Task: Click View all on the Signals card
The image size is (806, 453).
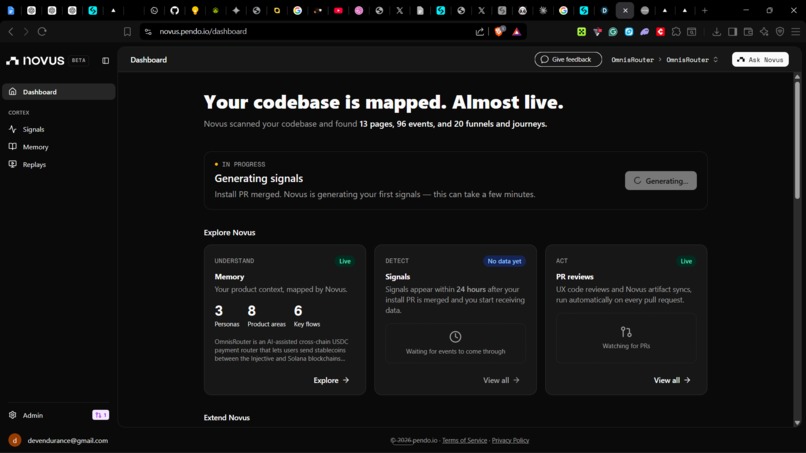Action: pos(501,380)
